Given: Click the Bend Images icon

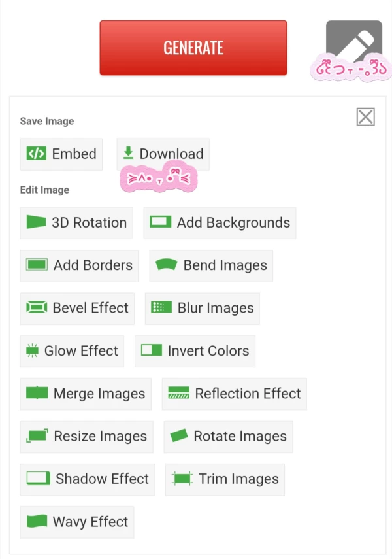Looking at the screenshot, I should tap(167, 265).
